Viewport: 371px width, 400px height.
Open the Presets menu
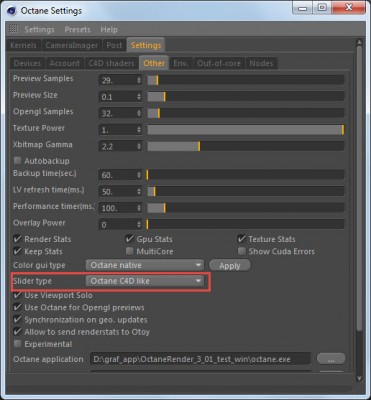[x=77, y=30]
